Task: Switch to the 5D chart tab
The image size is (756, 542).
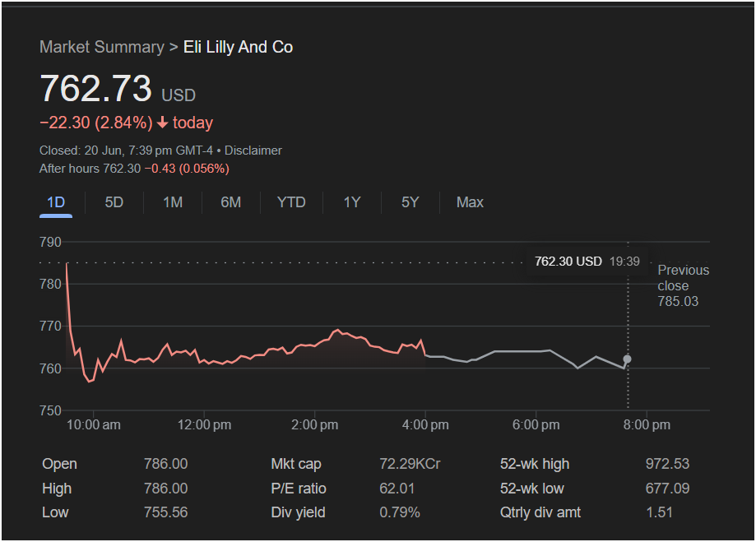Action: click(x=114, y=202)
